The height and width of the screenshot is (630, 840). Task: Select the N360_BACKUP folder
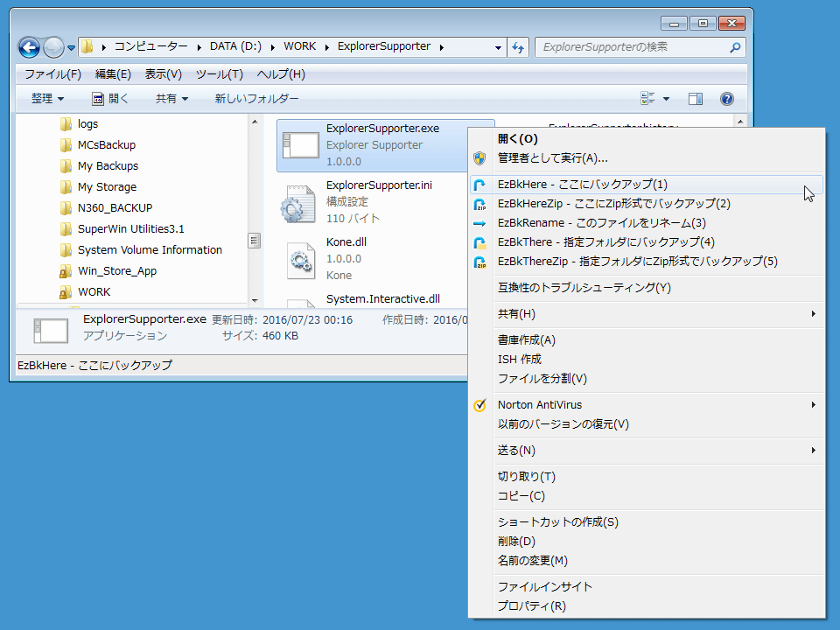115,207
